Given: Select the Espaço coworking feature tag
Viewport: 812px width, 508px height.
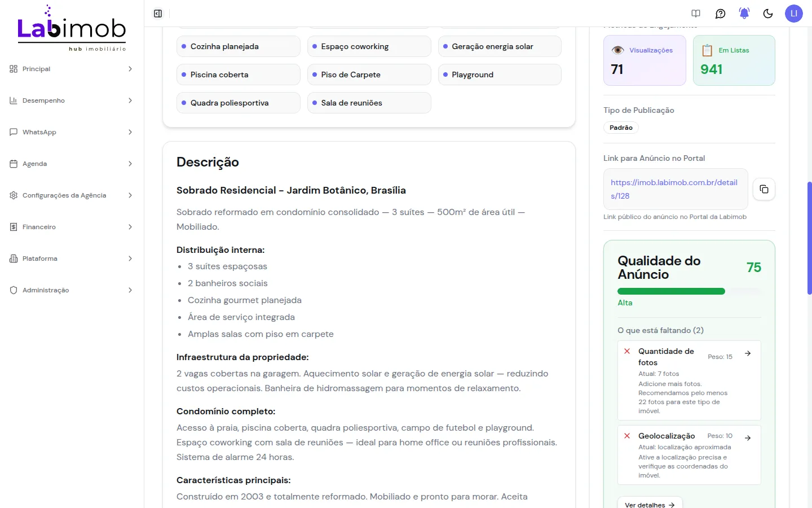Looking at the screenshot, I should pyautogui.click(x=369, y=46).
